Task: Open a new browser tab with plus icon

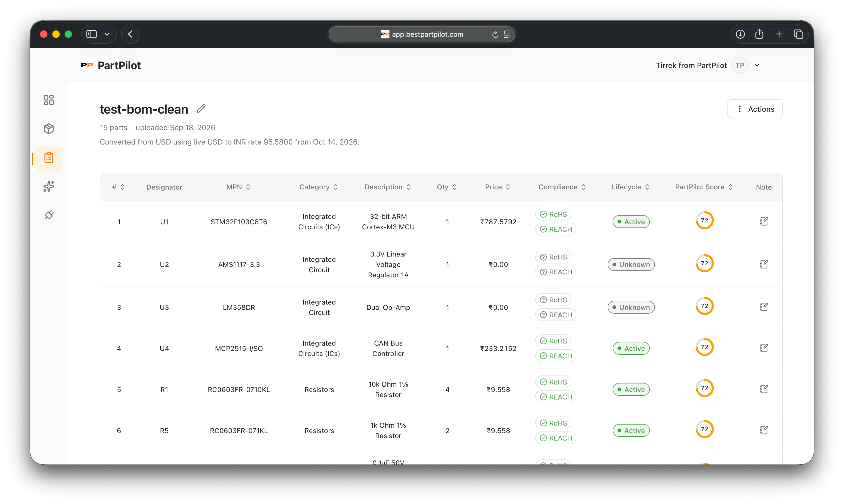Action: [779, 34]
